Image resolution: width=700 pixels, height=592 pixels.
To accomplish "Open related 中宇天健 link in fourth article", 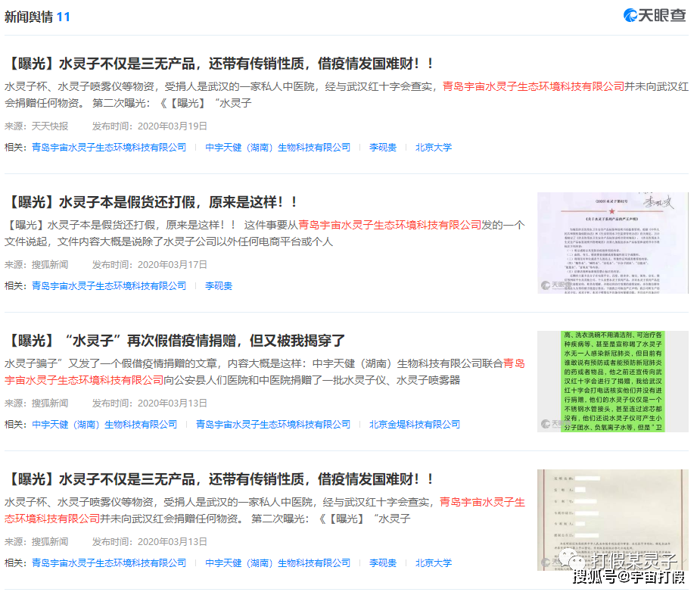I will 278,563.
